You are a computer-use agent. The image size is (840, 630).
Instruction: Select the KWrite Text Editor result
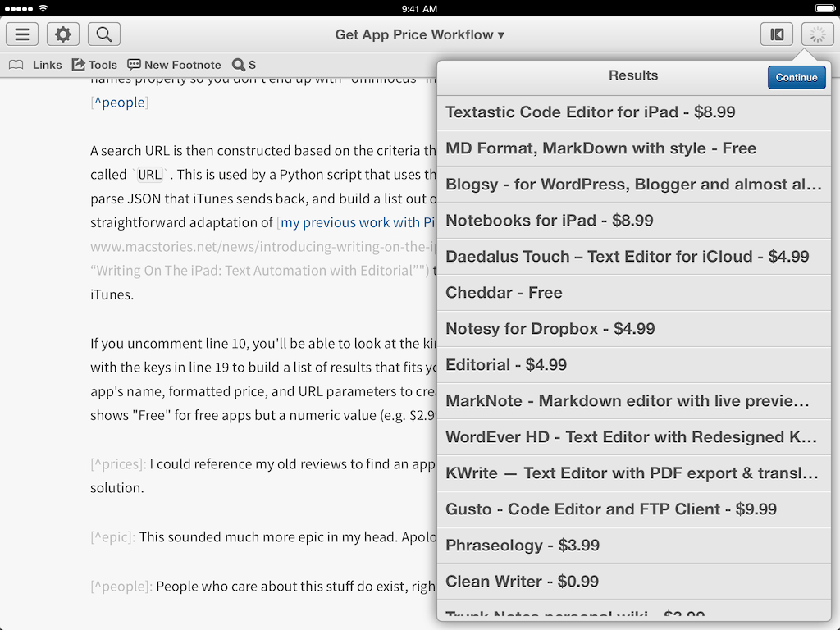(x=634, y=473)
